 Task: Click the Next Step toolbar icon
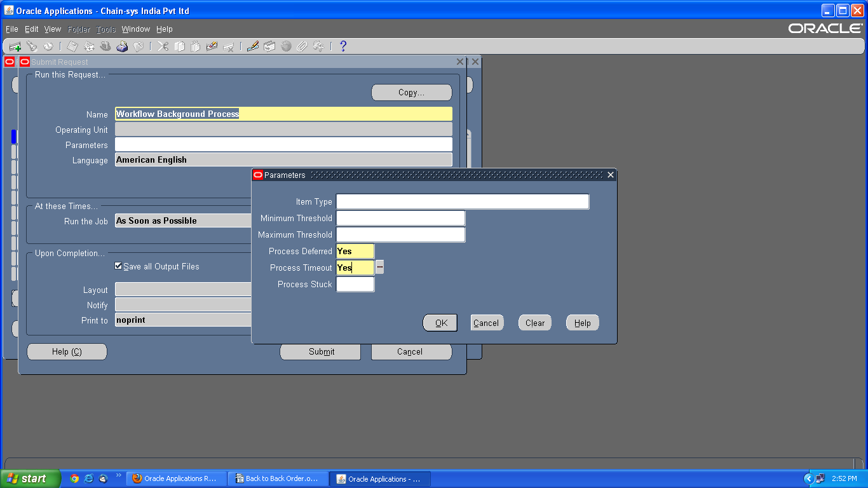pos(89,46)
